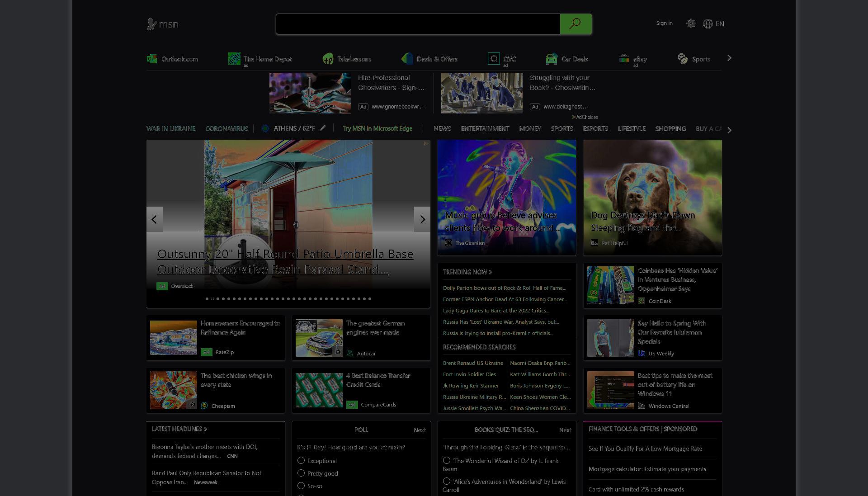Open Naomi Osaka Bnp Parib search
868x496 pixels.
pos(540,363)
